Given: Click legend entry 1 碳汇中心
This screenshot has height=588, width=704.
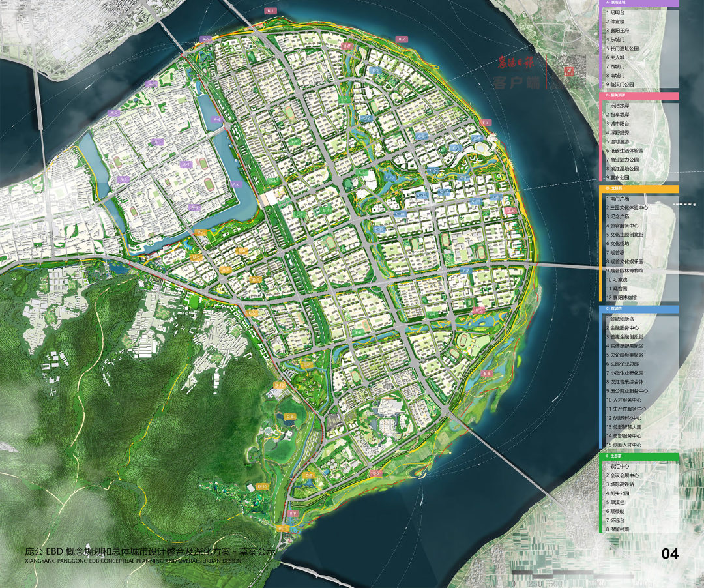Looking at the screenshot, I should point(618,466).
